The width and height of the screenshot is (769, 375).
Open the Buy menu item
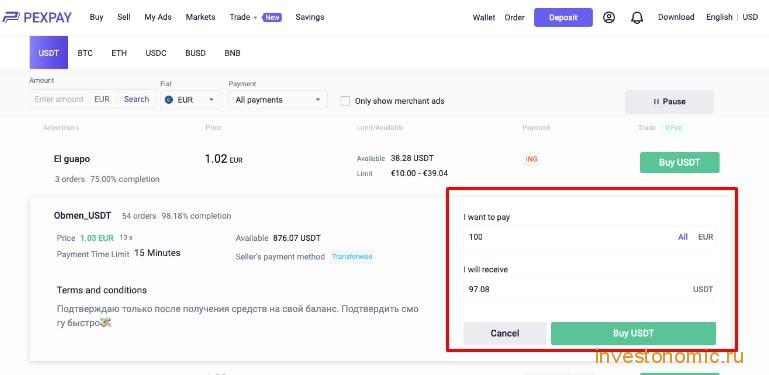96,17
